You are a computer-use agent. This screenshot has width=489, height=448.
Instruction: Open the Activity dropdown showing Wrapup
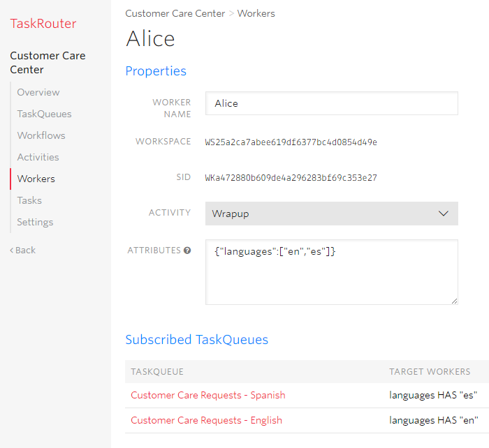(x=332, y=214)
